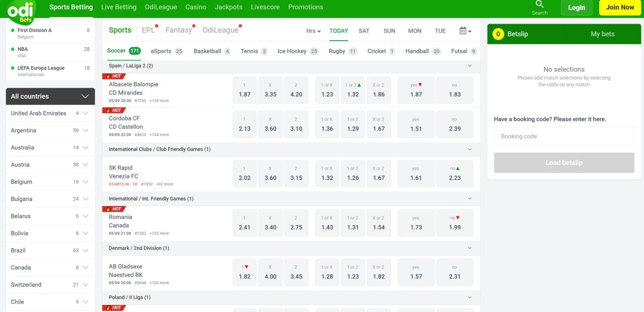Select the Sports section tab
Viewport: 644px width, 312px height.
[x=120, y=30]
